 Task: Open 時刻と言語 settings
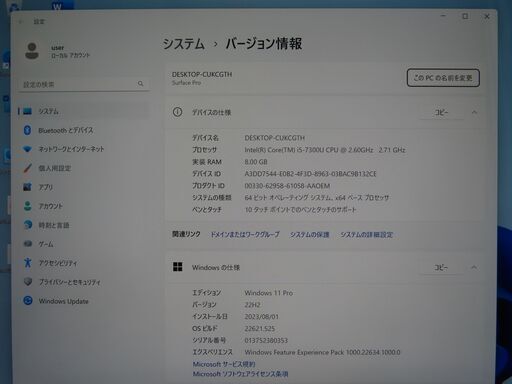click(83, 225)
